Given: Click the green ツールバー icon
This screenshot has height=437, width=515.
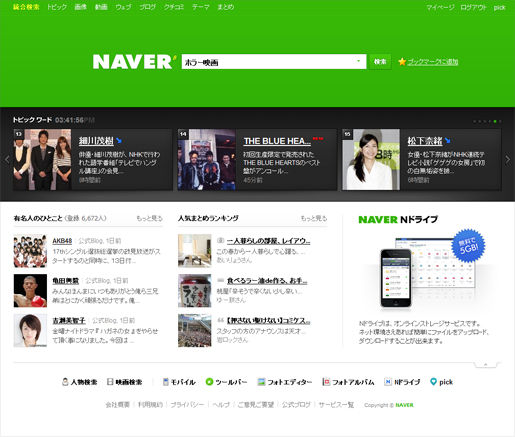Looking at the screenshot, I should click(x=209, y=382).
